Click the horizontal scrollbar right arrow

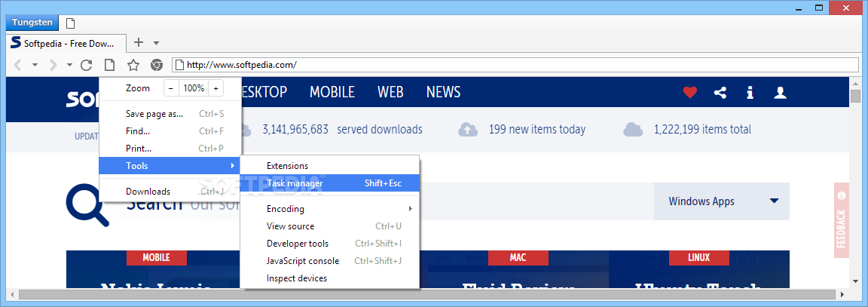(x=844, y=294)
